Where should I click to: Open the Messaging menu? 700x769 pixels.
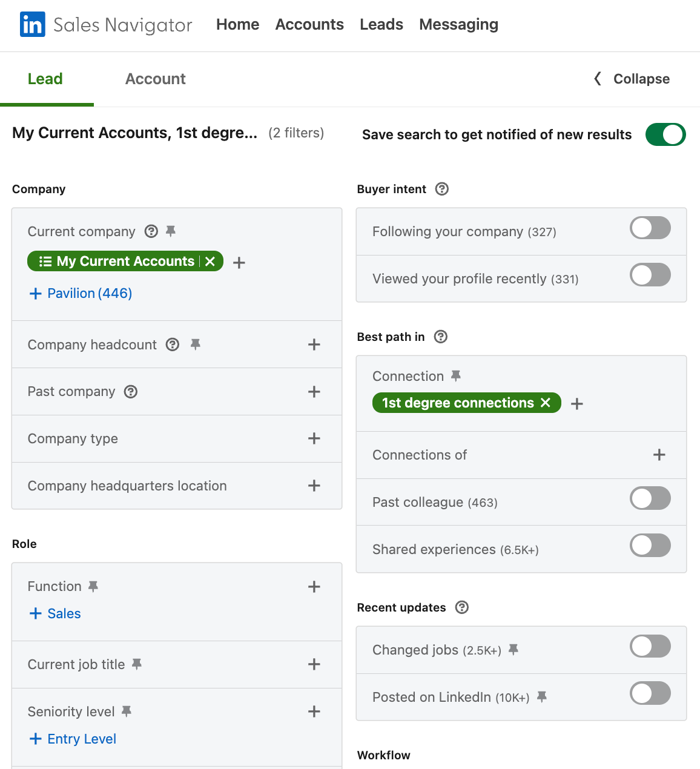click(459, 24)
